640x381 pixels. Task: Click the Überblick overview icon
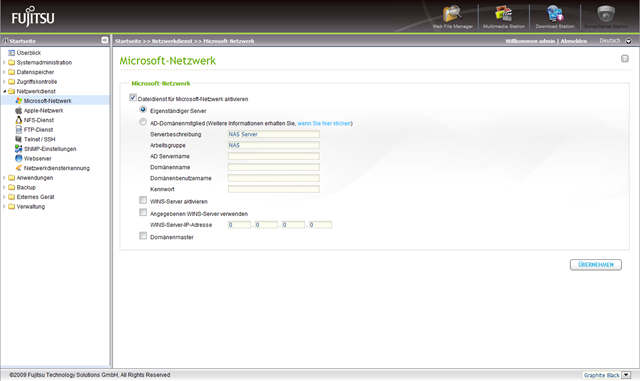(x=11, y=53)
